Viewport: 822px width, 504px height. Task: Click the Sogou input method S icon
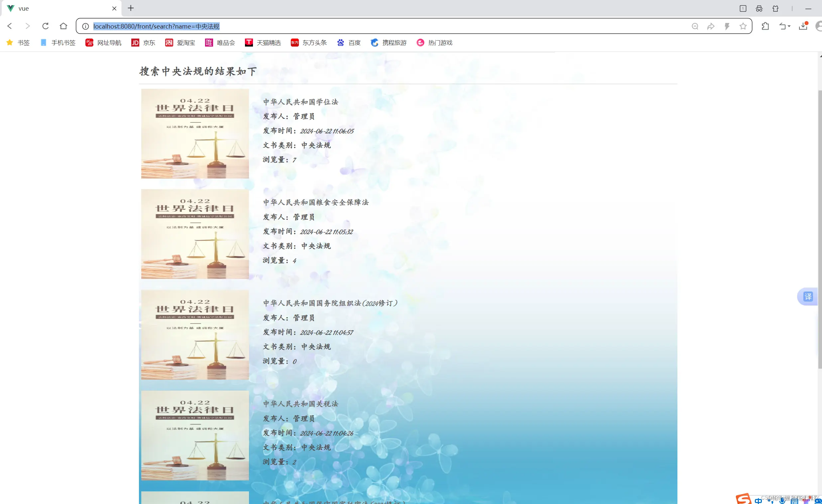[744, 499]
